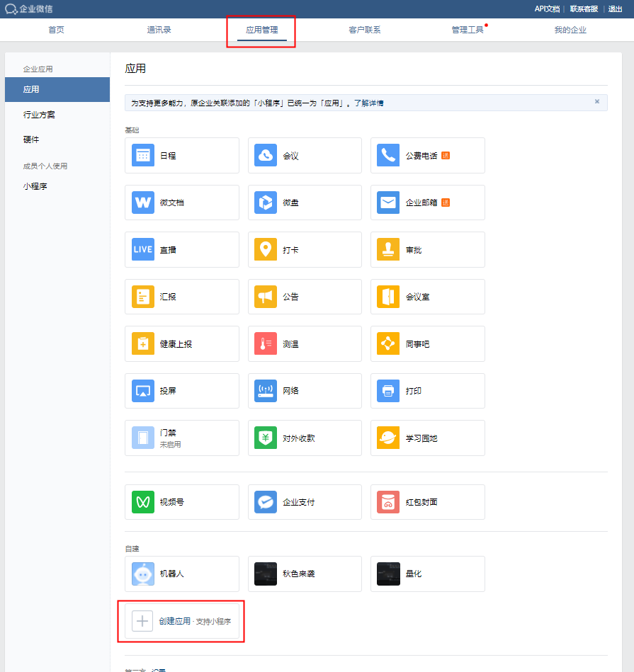Select 应用 in the left sidebar
This screenshot has width=634, height=672.
57,89
